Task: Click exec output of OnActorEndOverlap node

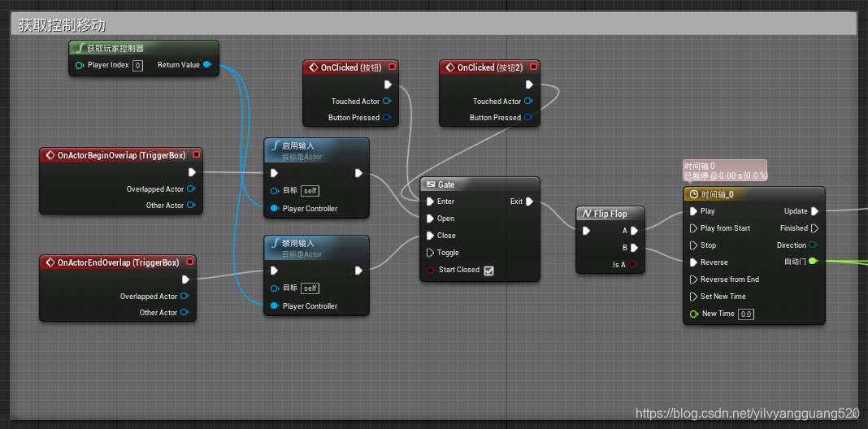Action: (x=186, y=279)
